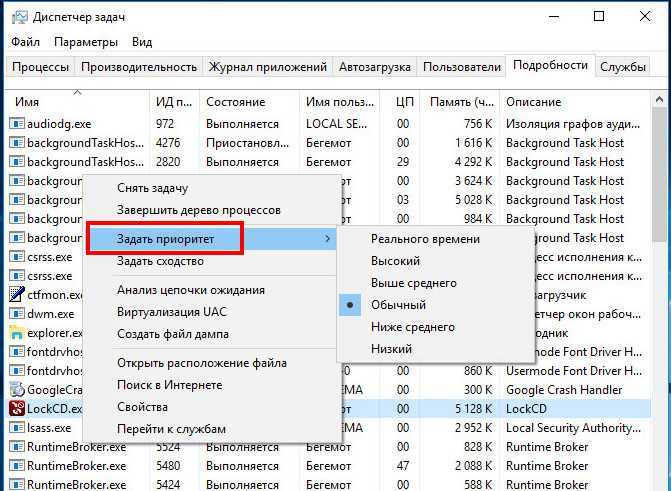Click the icon of backgroundTaskHost with PID 4276
Image resolution: width=671 pixels, height=491 pixels.
(x=16, y=143)
